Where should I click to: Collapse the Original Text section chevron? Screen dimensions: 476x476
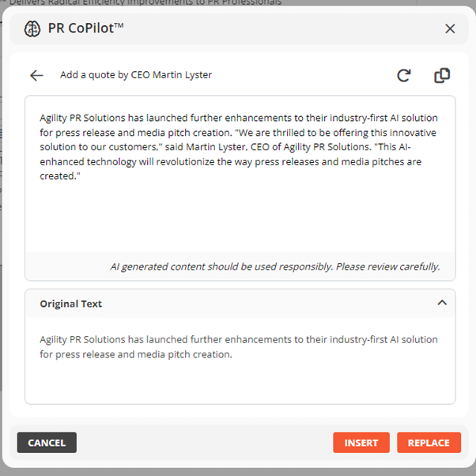click(442, 303)
